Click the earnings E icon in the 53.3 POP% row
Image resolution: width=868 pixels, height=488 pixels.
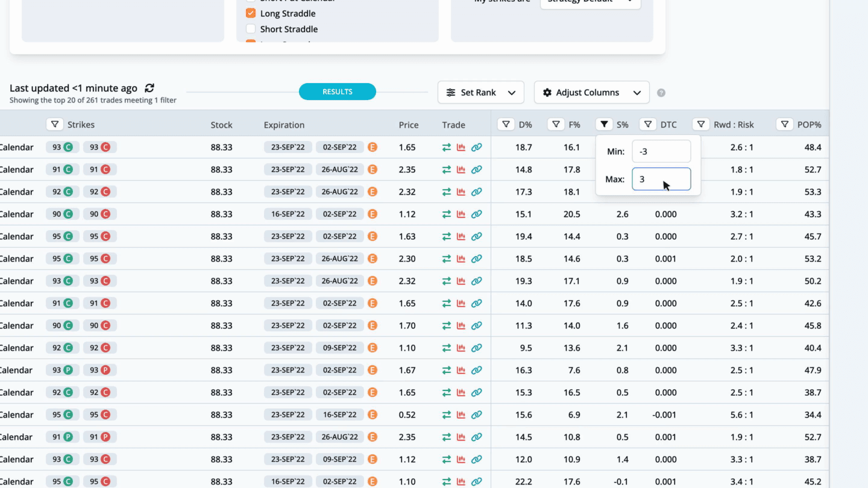tap(373, 192)
